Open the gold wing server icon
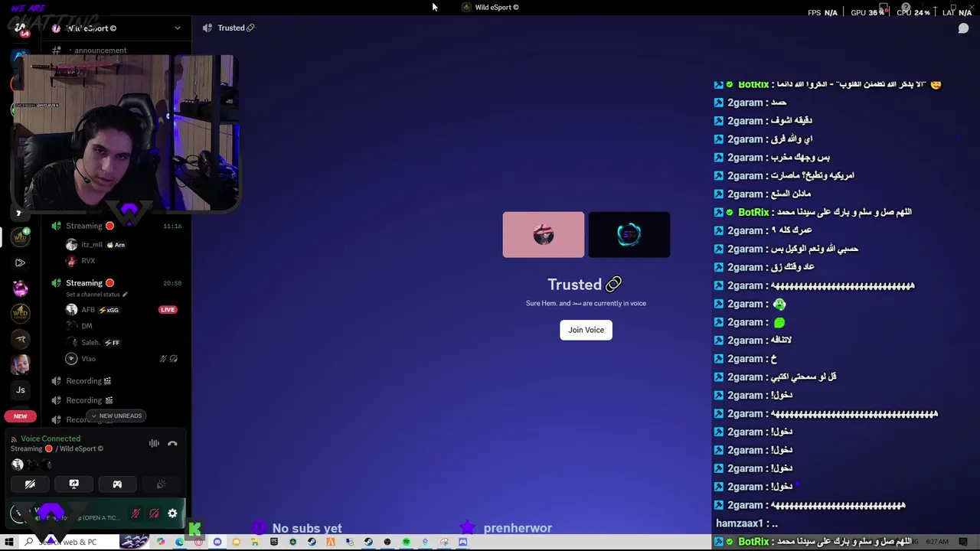Viewport: 980px width, 551px height. [21, 339]
